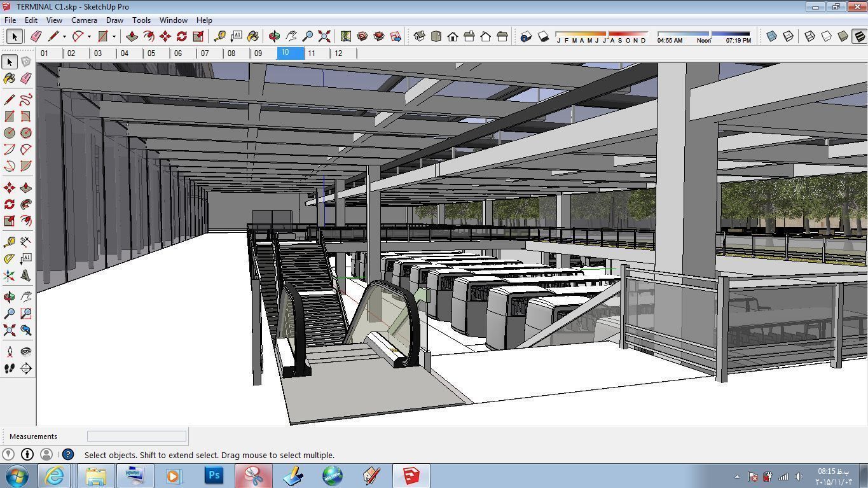Expand Line tool dropdown arrow
The height and width of the screenshot is (488, 868).
coord(64,37)
